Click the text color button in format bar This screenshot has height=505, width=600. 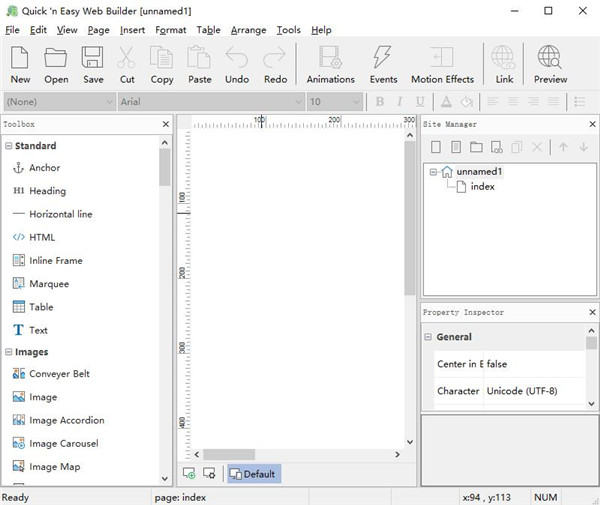(445, 102)
